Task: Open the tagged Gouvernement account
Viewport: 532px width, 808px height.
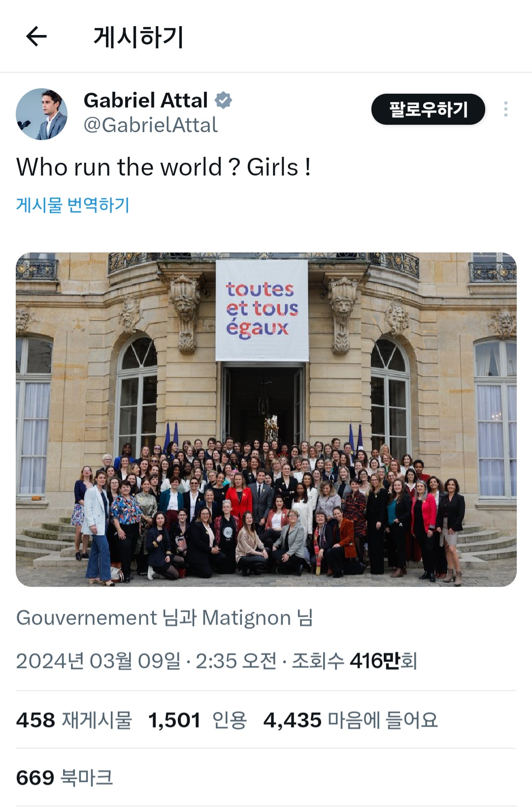Action: coord(87,618)
